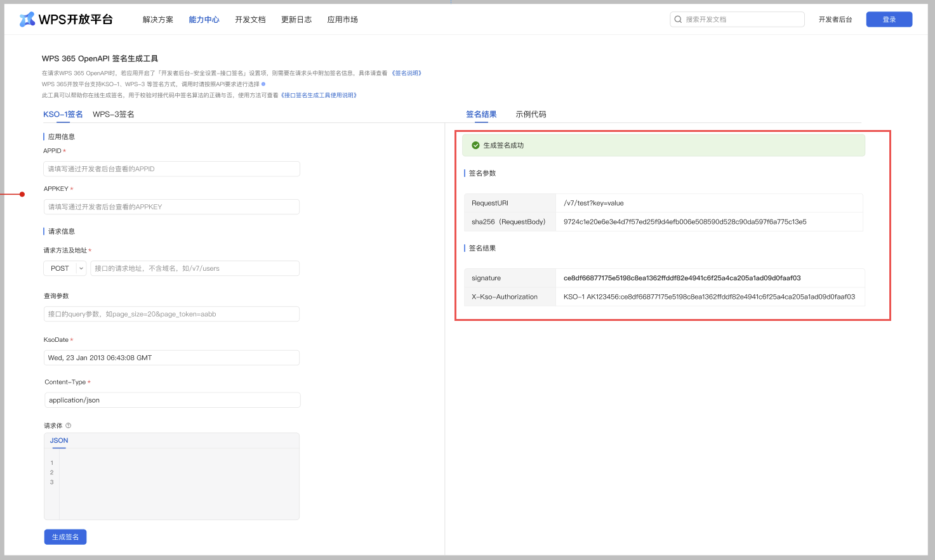Screen dimensions: 935x560
Task: Click the blue 登录 button
Action: click(x=889, y=20)
